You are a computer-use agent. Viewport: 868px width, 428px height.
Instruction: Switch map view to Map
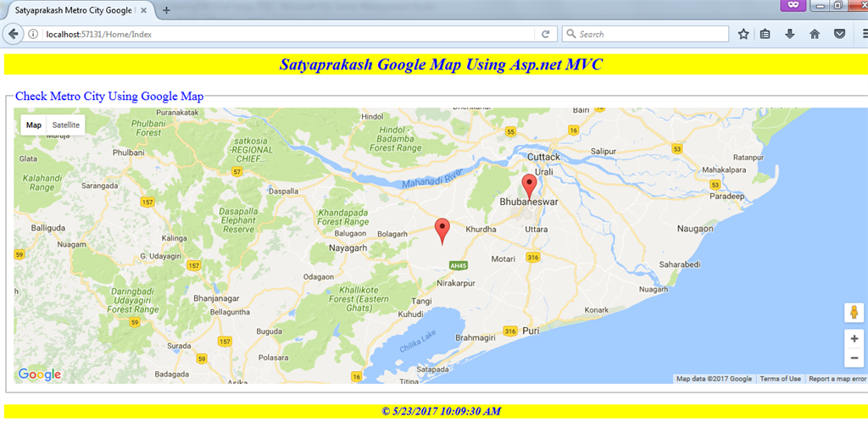click(34, 125)
